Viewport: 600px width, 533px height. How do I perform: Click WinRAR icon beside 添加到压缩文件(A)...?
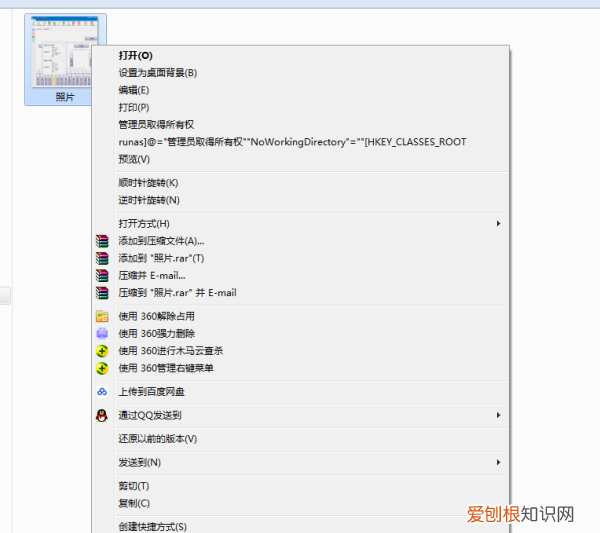tap(102, 241)
